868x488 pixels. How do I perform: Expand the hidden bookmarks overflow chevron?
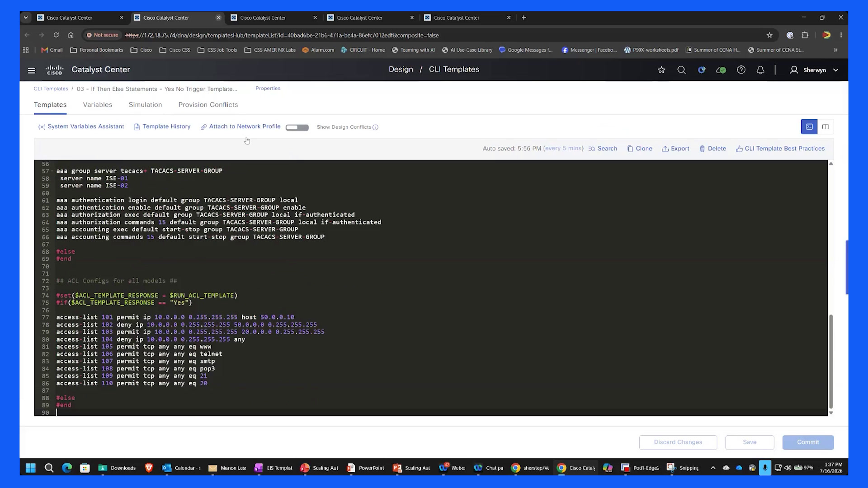point(835,50)
